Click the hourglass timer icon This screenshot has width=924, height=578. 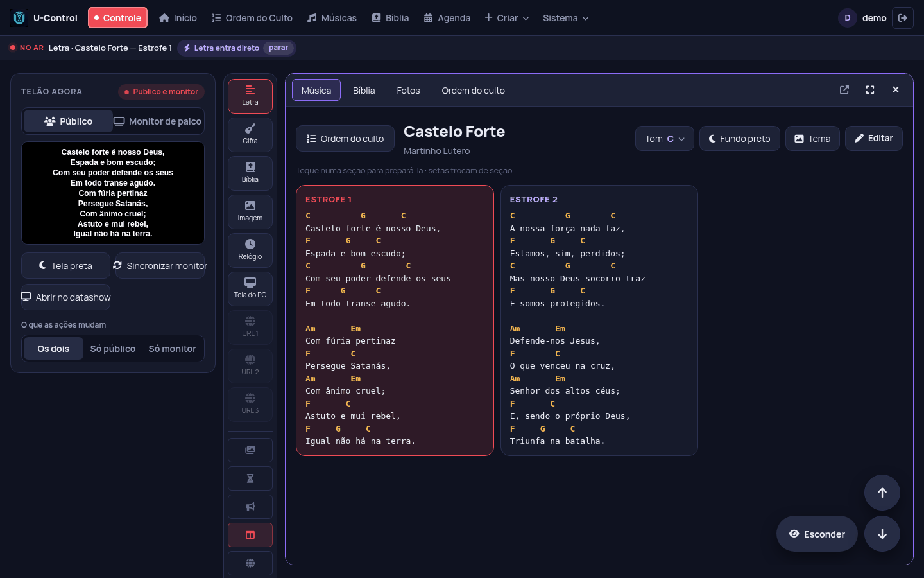point(250,478)
